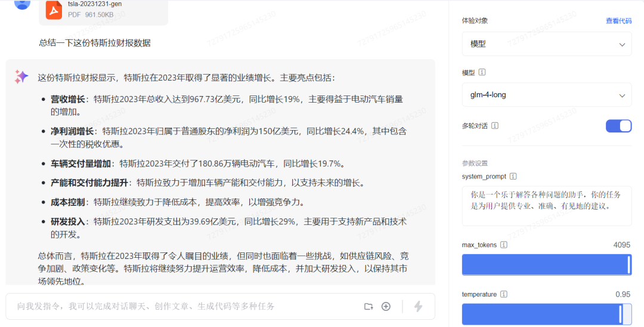
Task: Click the system_prompt text area
Action: pyautogui.click(x=547, y=205)
